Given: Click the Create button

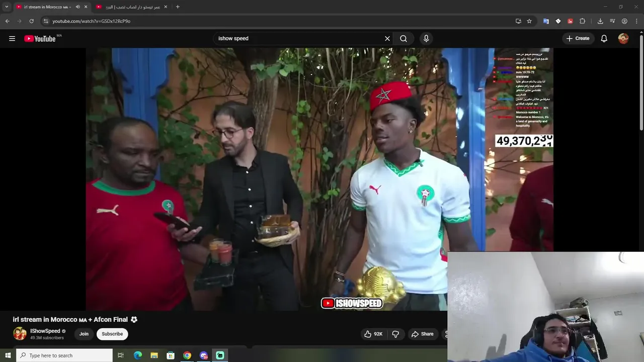Looking at the screenshot, I should point(578,38).
